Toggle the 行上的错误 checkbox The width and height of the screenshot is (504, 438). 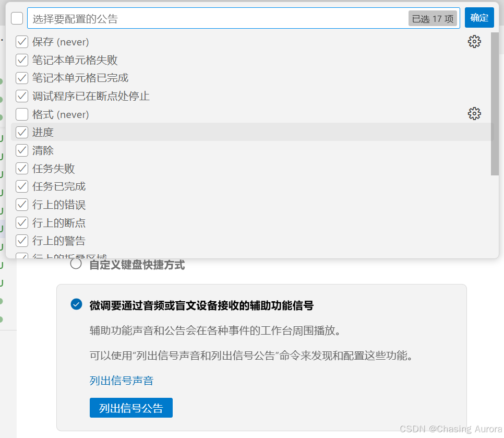coord(21,204)
